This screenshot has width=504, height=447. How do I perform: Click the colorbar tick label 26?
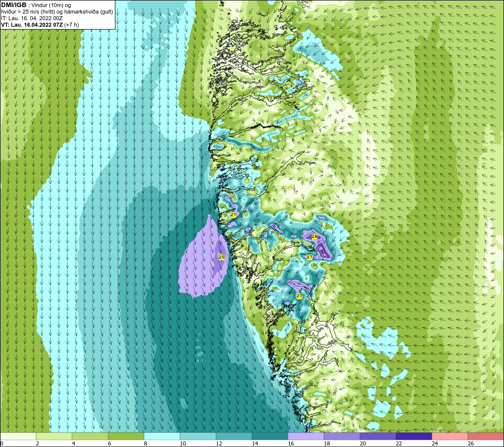click(x=471, y=443)
